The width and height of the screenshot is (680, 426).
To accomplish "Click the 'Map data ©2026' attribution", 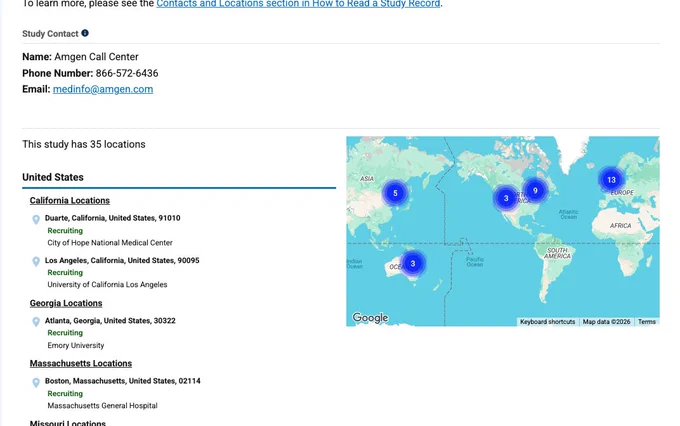I will tap(606, 322).
